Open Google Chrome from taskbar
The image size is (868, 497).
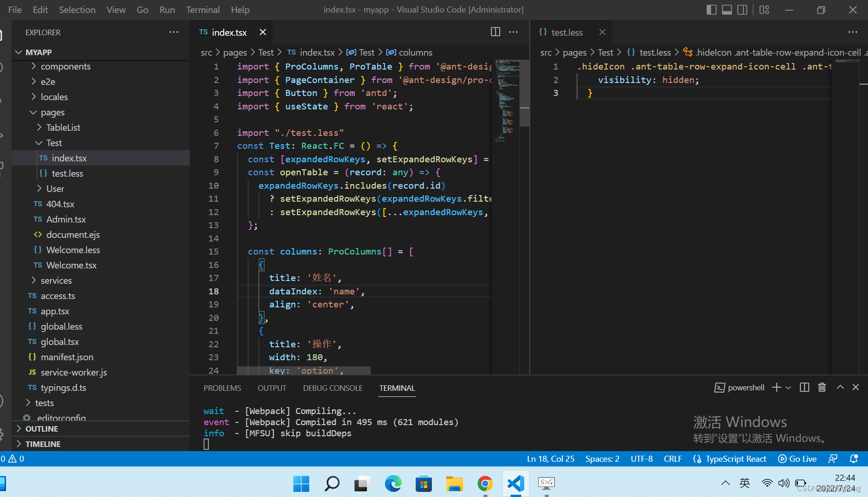(485, 484)
